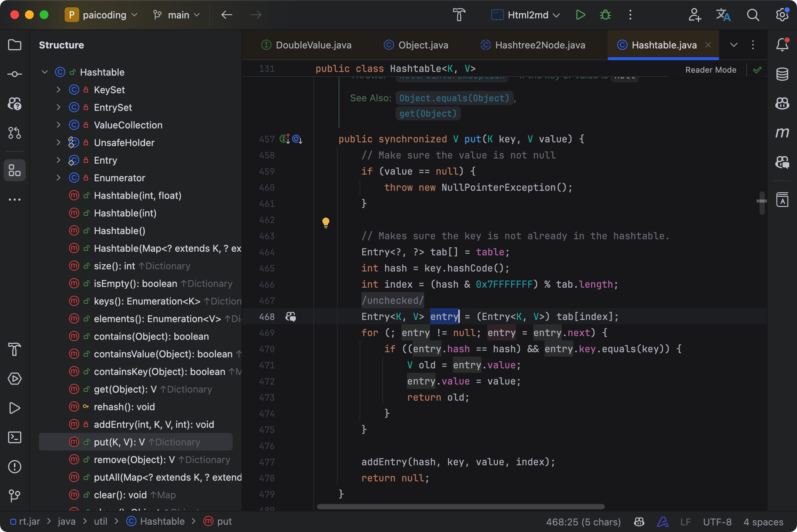Open the Database tool window

click(x=782, y=74)
